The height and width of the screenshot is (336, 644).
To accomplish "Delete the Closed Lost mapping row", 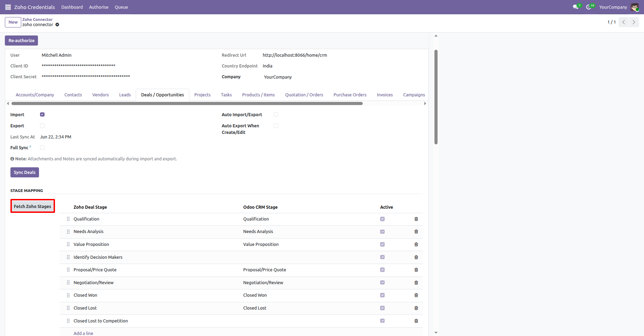I will coord(416,308).
